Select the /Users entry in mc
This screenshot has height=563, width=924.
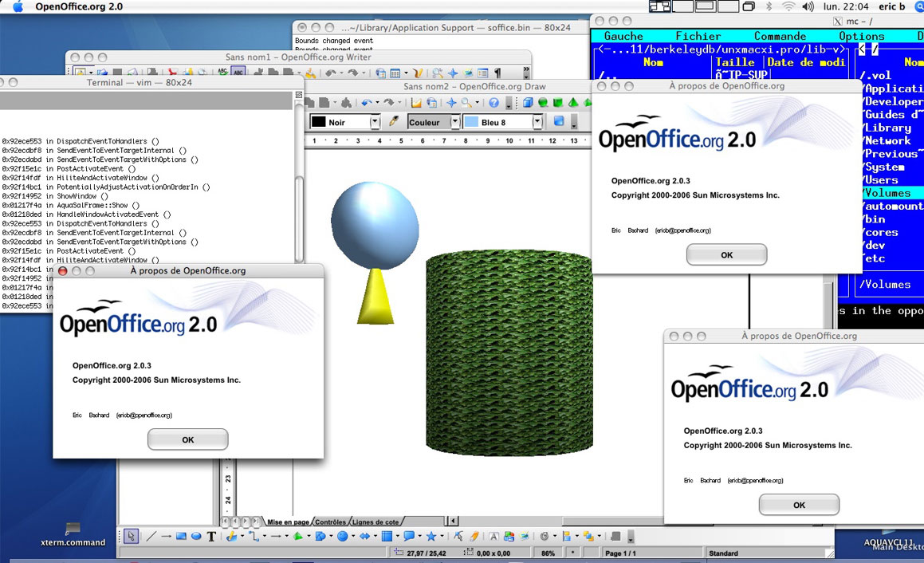click(881, 179)
